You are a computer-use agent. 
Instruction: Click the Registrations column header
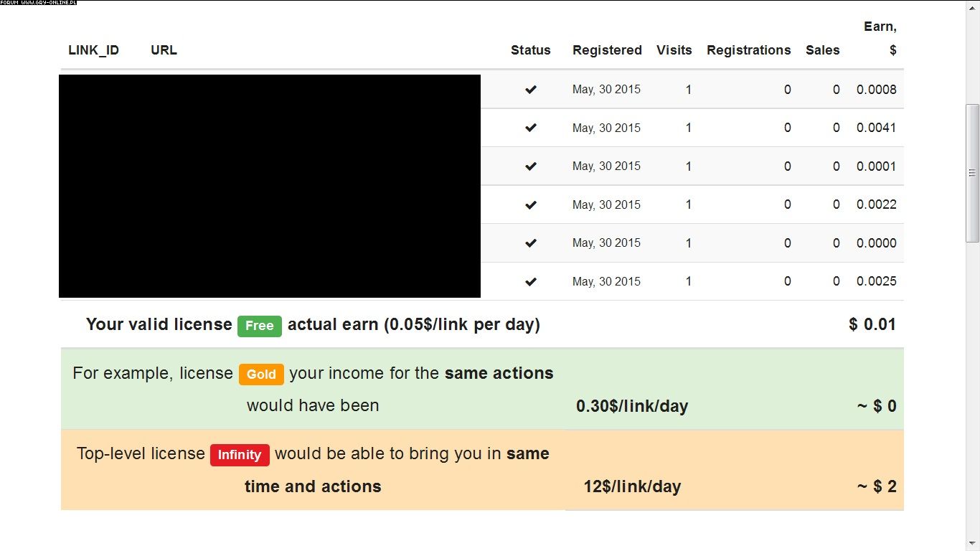pos(749,50)
